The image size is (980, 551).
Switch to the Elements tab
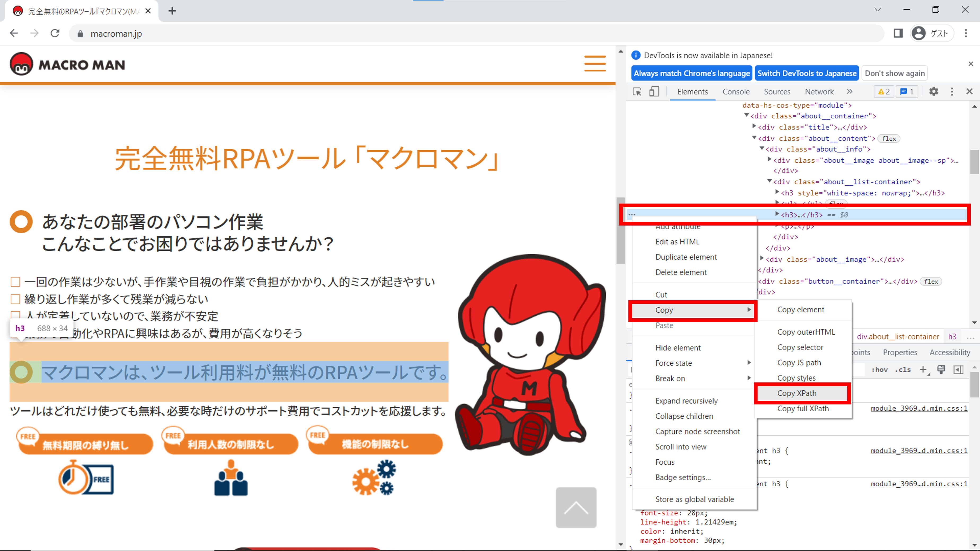click(692, 92)
